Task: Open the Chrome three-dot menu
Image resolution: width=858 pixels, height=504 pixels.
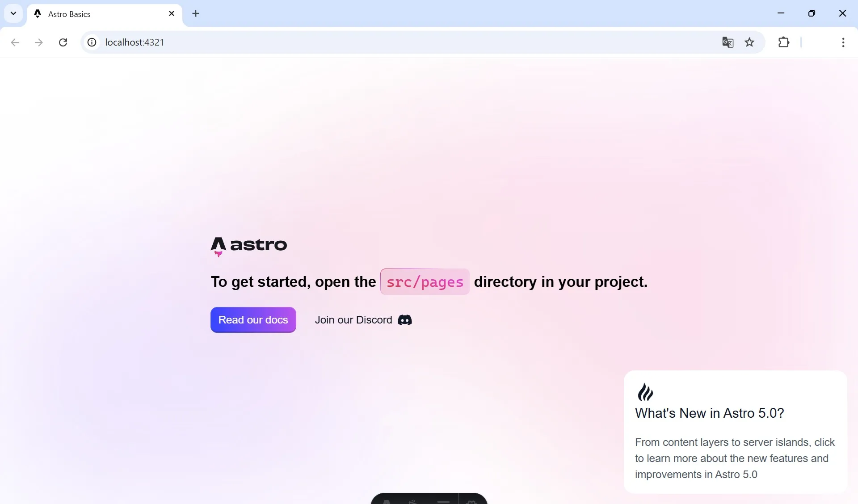Action: [x=843, y=42]
